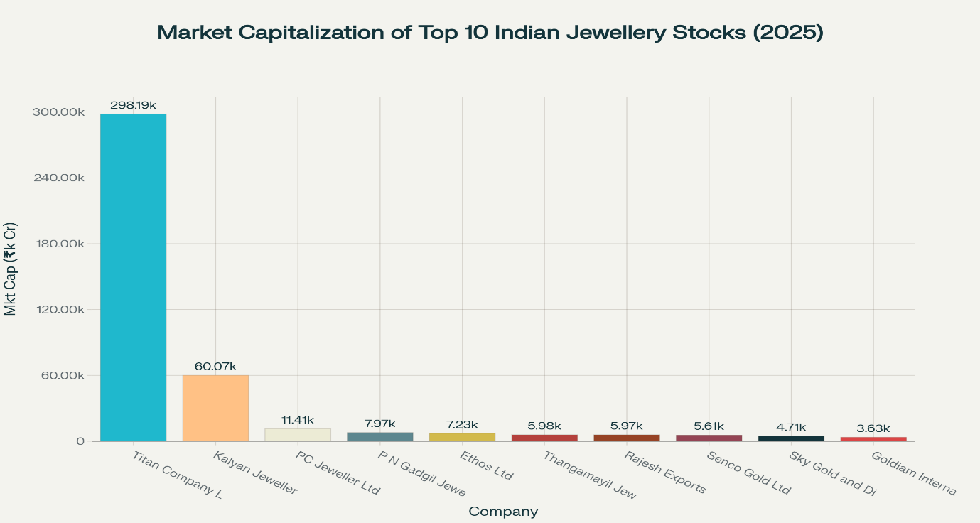Click the Mkt Cap y-axis title
Image resolution: width=980 pixels, height=523 pixels.
[10, 269]
